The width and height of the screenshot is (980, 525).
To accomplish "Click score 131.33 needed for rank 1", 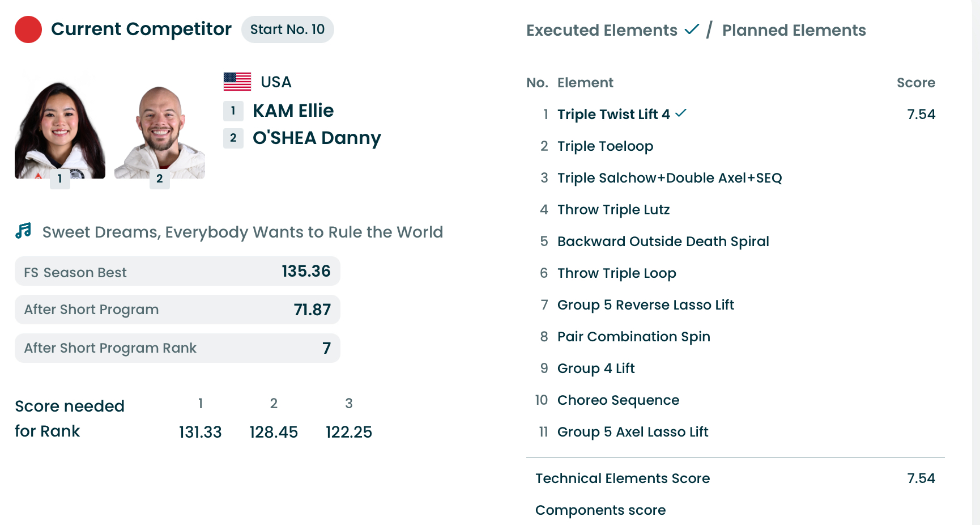I will [201, 432].
